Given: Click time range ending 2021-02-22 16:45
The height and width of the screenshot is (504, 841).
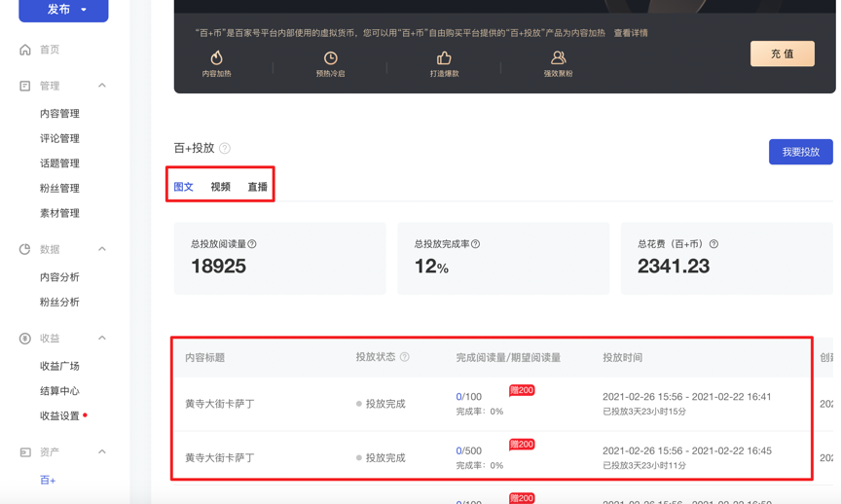Looking at the screenshot, I should [687, 450].
